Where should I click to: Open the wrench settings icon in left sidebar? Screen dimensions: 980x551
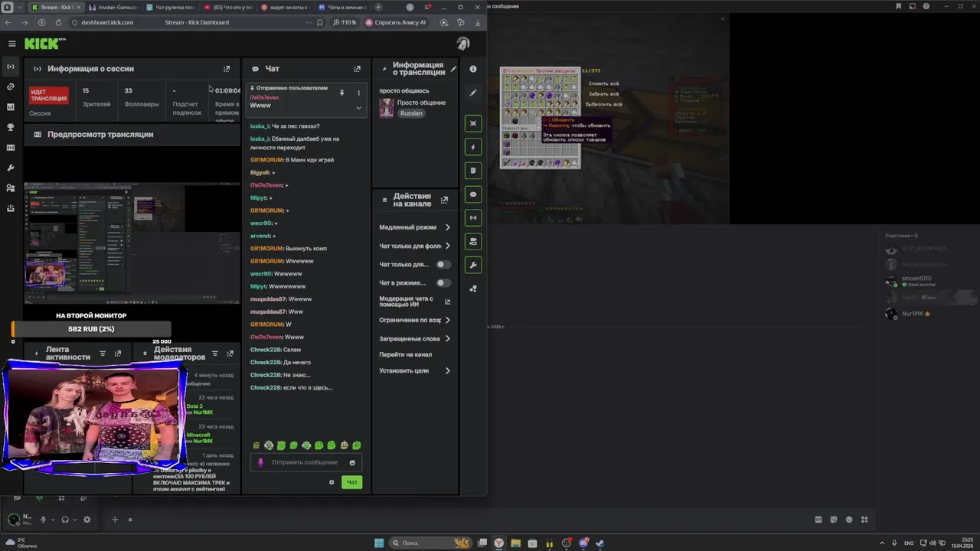coord(11,168)
